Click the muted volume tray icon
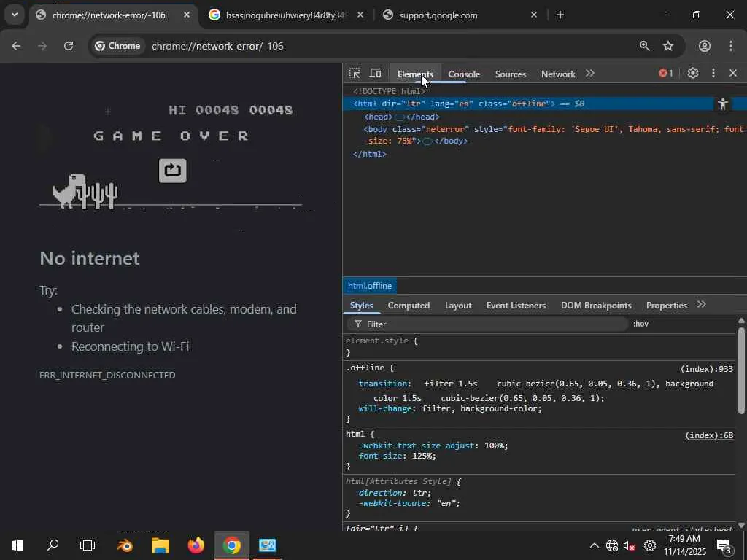 click(x=630, y=545)
